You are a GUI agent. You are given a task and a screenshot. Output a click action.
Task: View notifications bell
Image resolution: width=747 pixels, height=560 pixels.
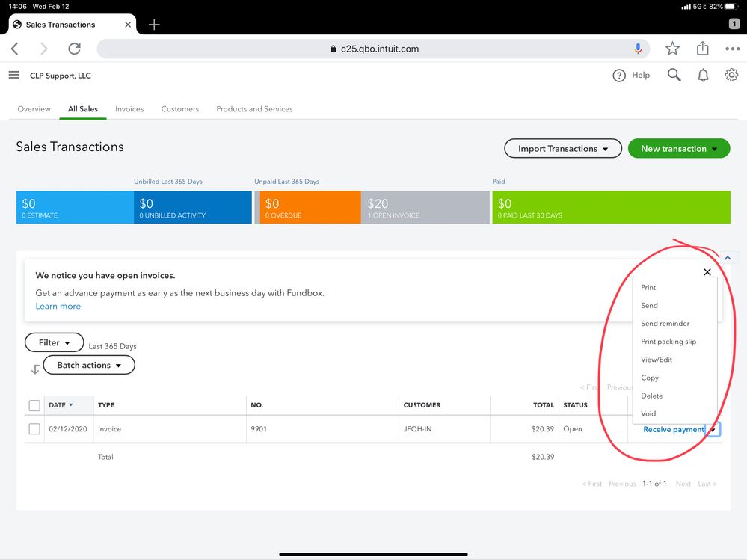(x=703, y=76)
